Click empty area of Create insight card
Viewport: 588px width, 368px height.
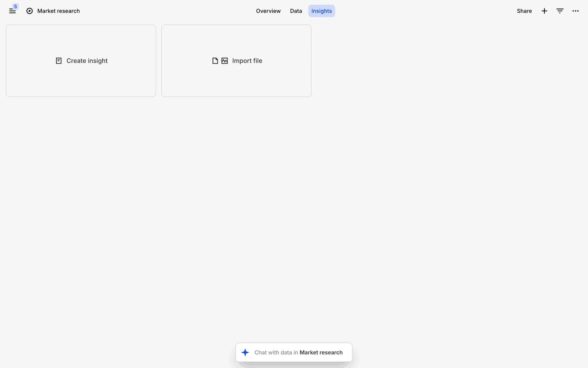[x=81, y=83]
